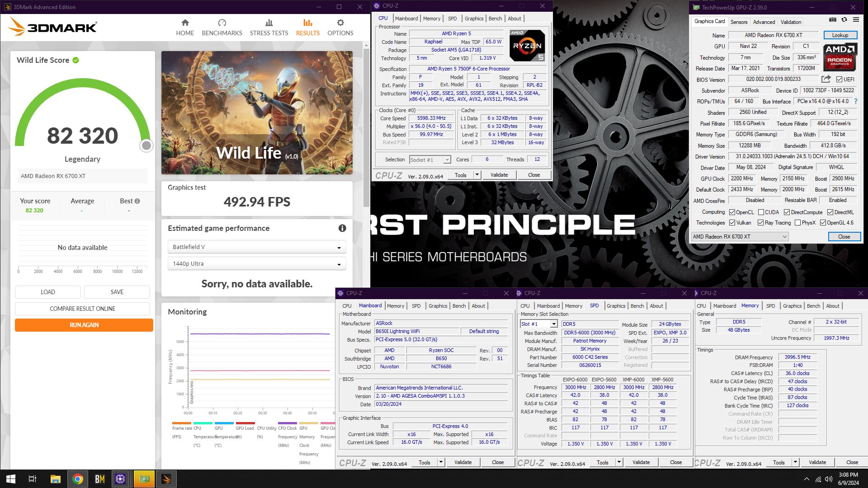
Task: Click Lookup in GPU-Z
Action: [x=840, y=35]
